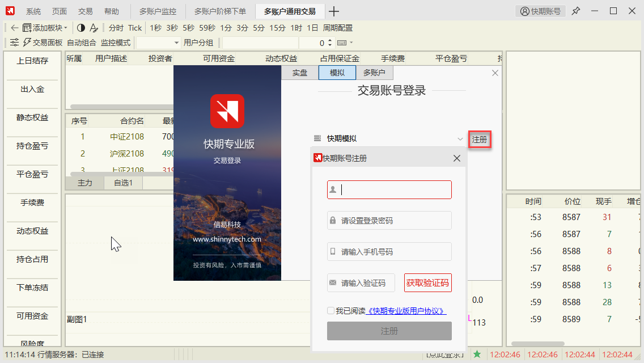The width and height of the screenshot is (644, 363).
Task: Open 周期配置 settings
Action: 338,28
